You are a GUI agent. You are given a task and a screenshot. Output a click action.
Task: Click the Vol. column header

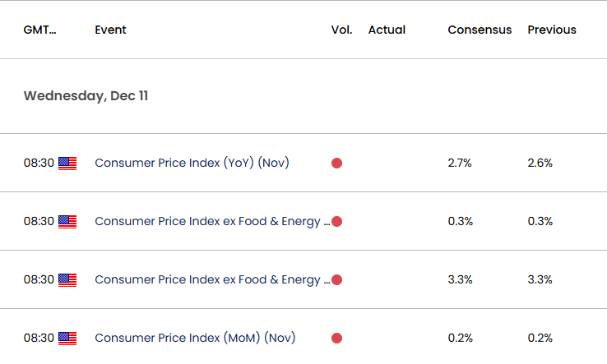tap(341, 30)
